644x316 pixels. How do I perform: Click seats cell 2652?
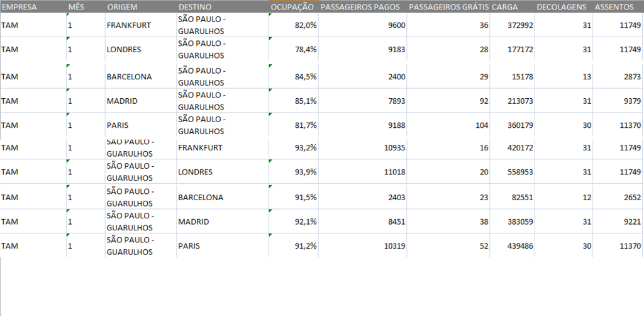[618, 197]
